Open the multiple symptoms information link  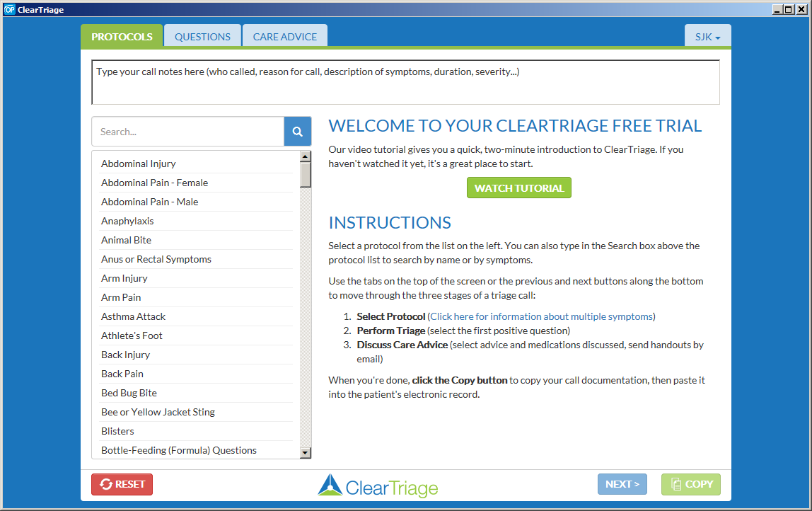(x=541, y=316)
